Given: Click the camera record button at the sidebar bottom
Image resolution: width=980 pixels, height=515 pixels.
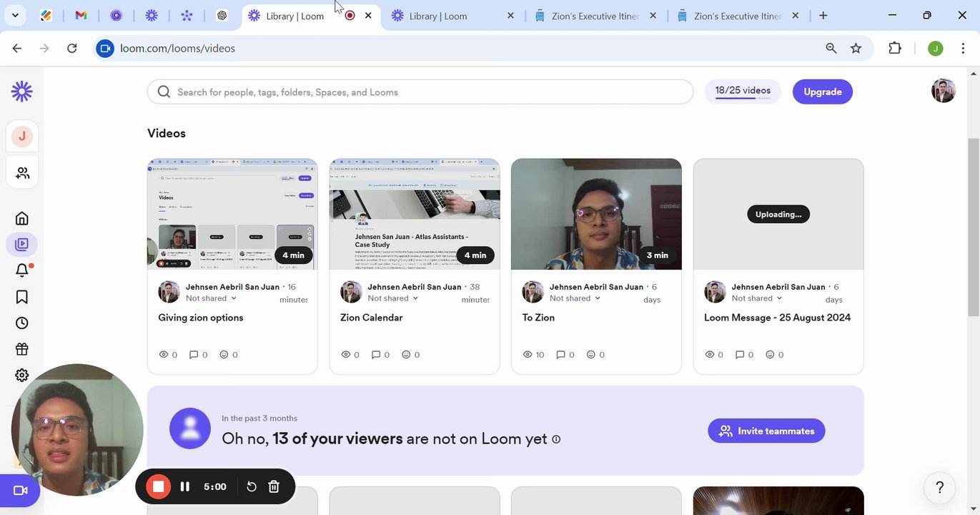Looking at the screenshot, I should (20, 491).
